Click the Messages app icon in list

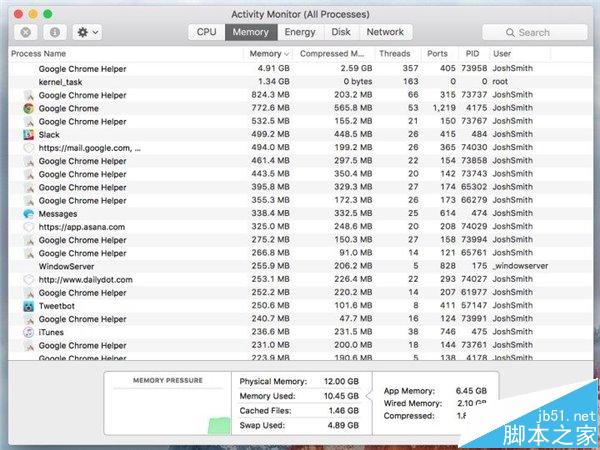29,214
